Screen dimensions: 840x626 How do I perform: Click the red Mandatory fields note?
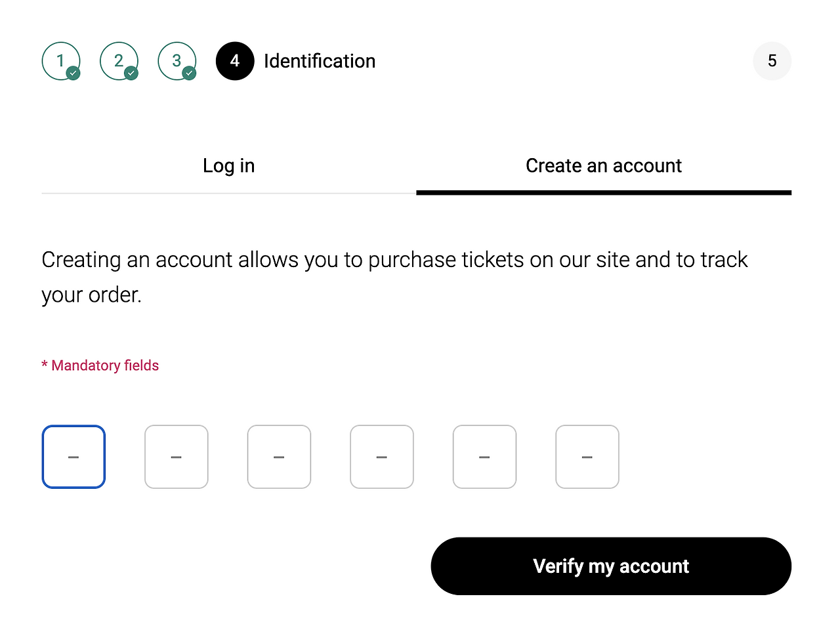pyautogui.click(x=100, y=365)
